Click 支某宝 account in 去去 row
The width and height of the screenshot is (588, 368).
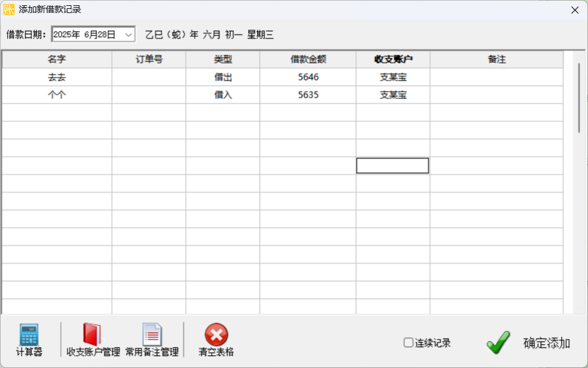(x=393, y=77)
